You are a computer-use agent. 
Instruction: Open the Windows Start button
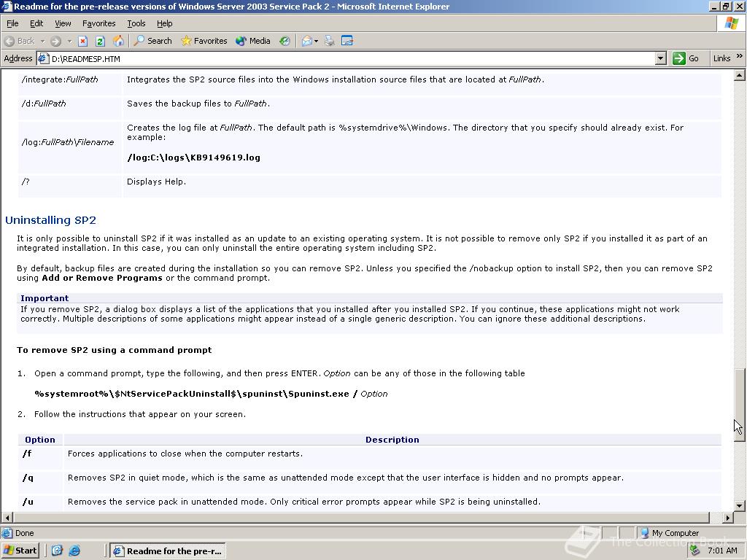pos(20,551)
